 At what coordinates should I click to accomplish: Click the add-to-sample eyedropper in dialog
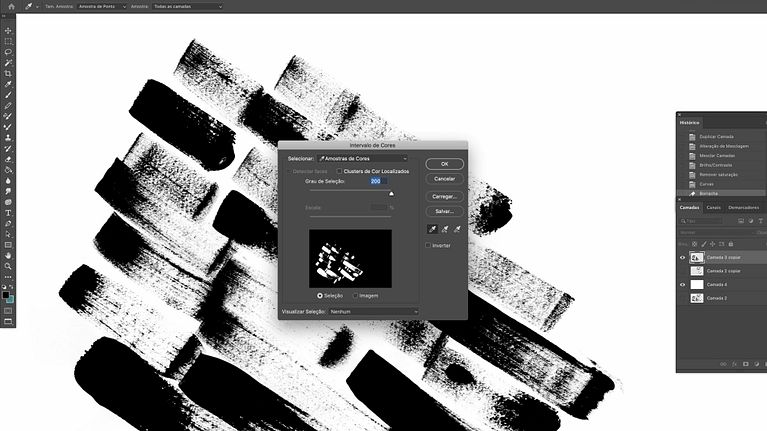(445, 229)
